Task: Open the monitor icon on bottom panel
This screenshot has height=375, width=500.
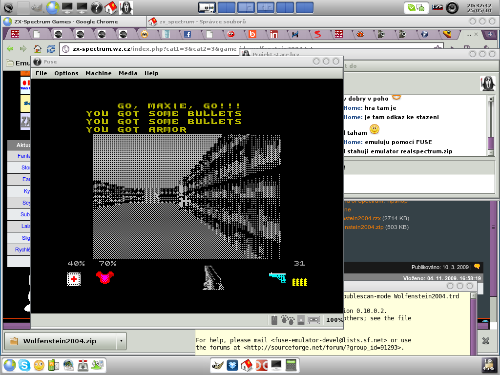Action: [x=276, y=365]
